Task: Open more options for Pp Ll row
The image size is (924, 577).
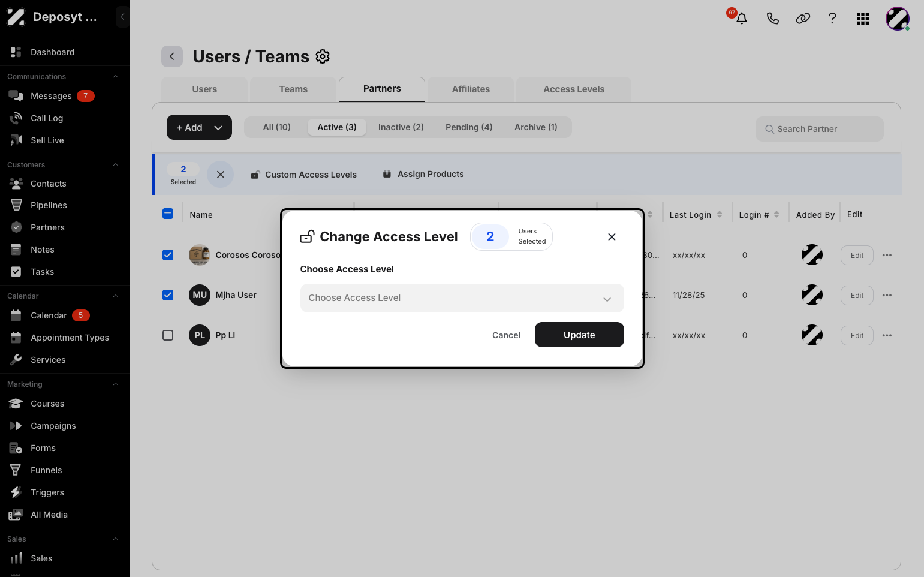Action: point(887,335)
